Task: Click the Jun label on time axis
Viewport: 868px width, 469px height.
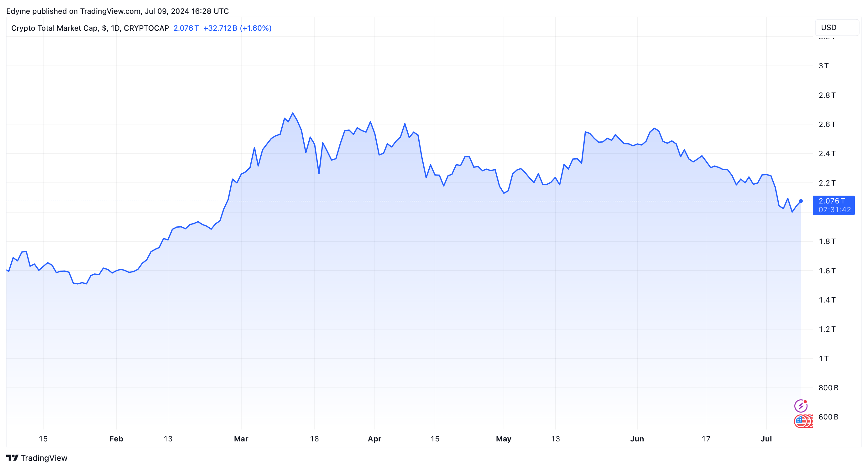Action: point(637,439)
